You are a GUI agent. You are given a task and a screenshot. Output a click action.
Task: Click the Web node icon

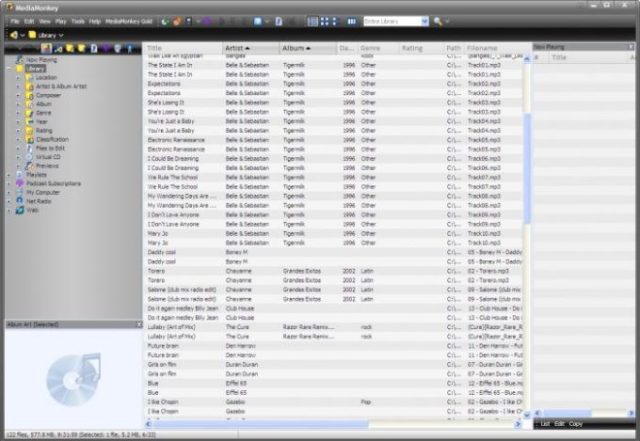[x=20, y=210]
